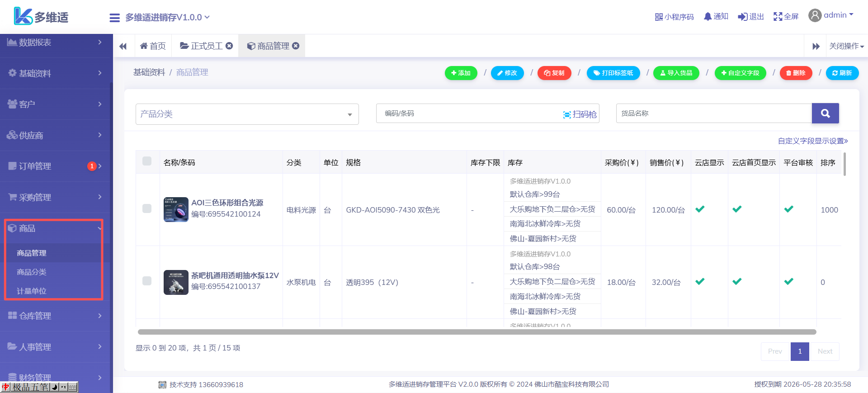This screenshot has width=868, height=393.
Task: Switch to the 正式员工 tab
Action: pyautogui.click(x=202, y=46)
